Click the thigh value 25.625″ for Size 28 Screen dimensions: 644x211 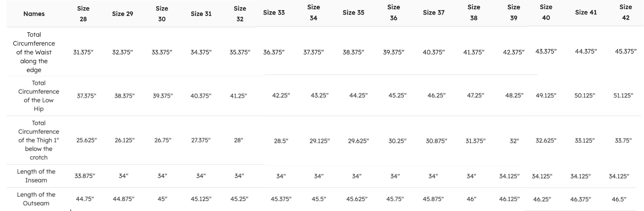pyautogui.click(x=87, y=140)
